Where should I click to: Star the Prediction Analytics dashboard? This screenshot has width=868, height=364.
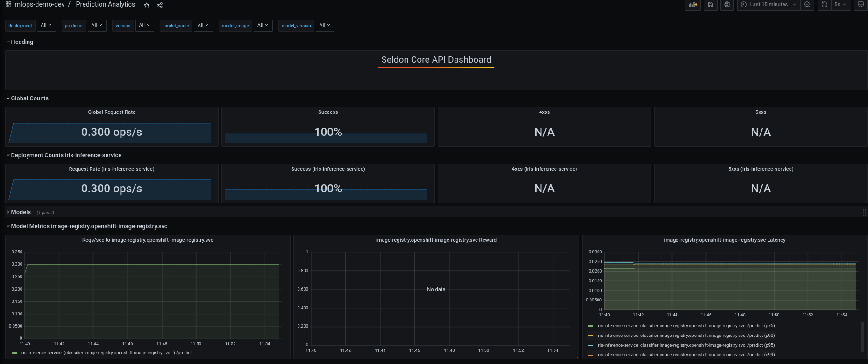point(147,5)
